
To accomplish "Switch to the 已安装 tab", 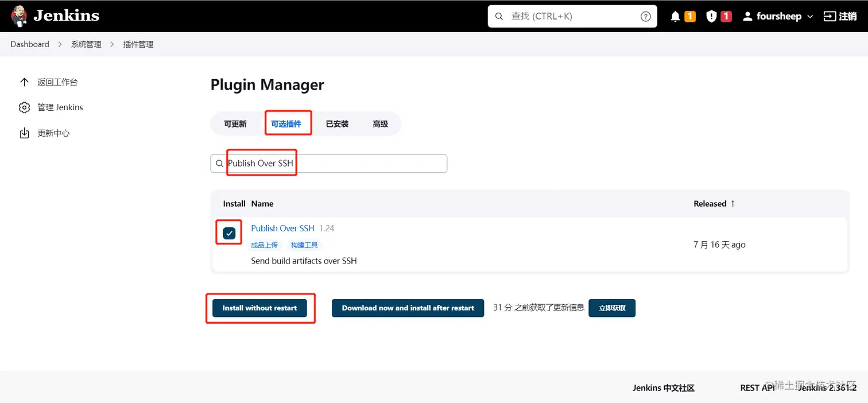I will 337,124.
